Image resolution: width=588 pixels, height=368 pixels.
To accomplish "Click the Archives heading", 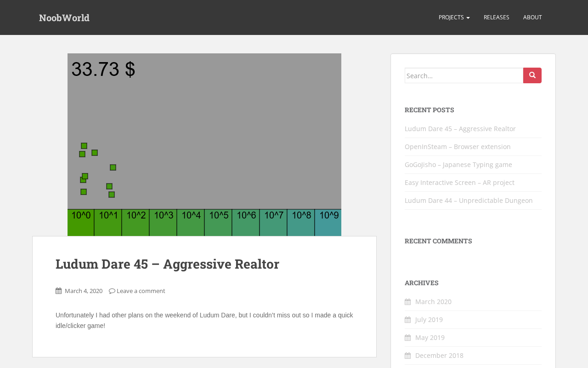I will click(x=422, y=283).
